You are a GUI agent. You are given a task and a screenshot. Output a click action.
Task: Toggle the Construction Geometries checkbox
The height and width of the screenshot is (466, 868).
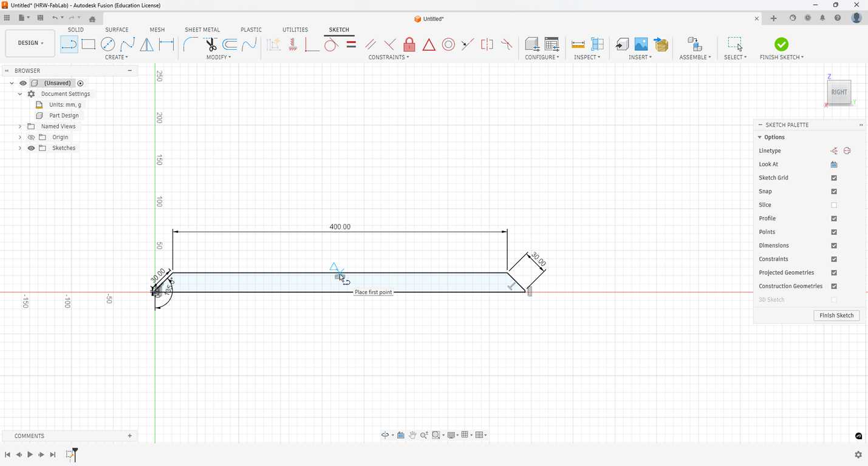coord(834,286)
